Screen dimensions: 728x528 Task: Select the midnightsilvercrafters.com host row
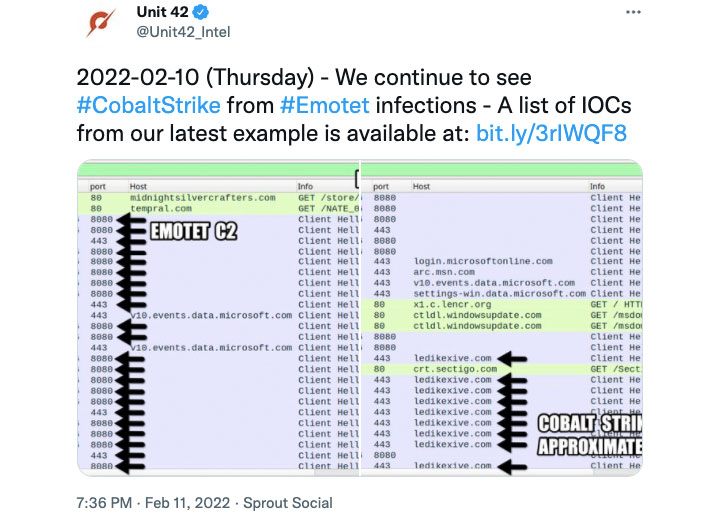pyautogui.click(x=202, y=198)
